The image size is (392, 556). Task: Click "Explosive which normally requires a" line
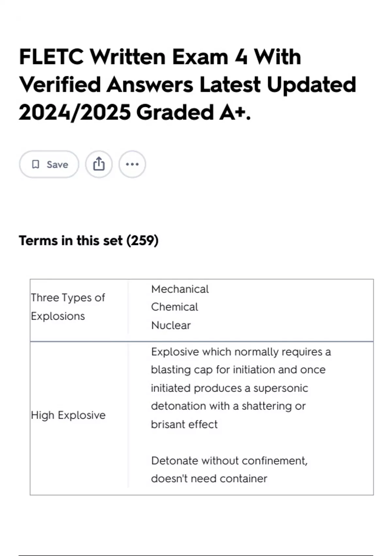pos(241,352)
